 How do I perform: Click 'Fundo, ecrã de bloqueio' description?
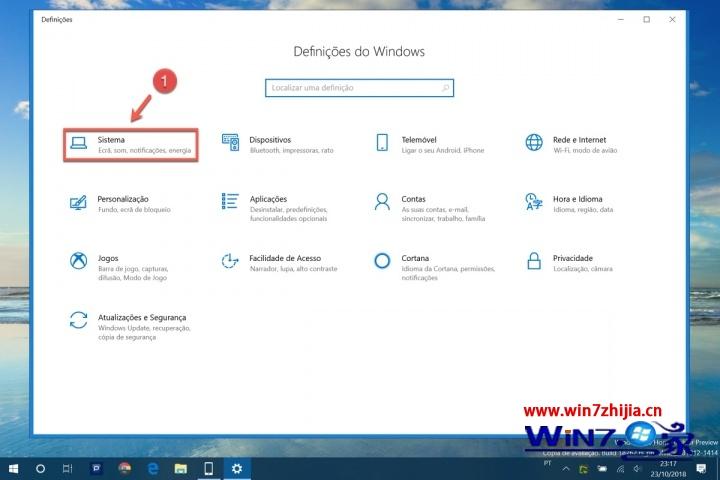coord(134,209)
